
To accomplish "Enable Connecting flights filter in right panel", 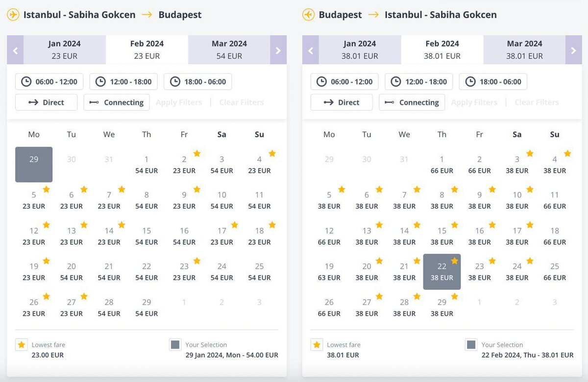I will tap(412, 102).
